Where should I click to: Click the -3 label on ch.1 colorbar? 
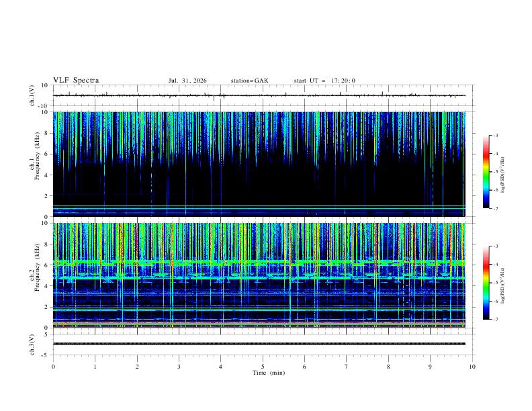click(x=496, y=135)
